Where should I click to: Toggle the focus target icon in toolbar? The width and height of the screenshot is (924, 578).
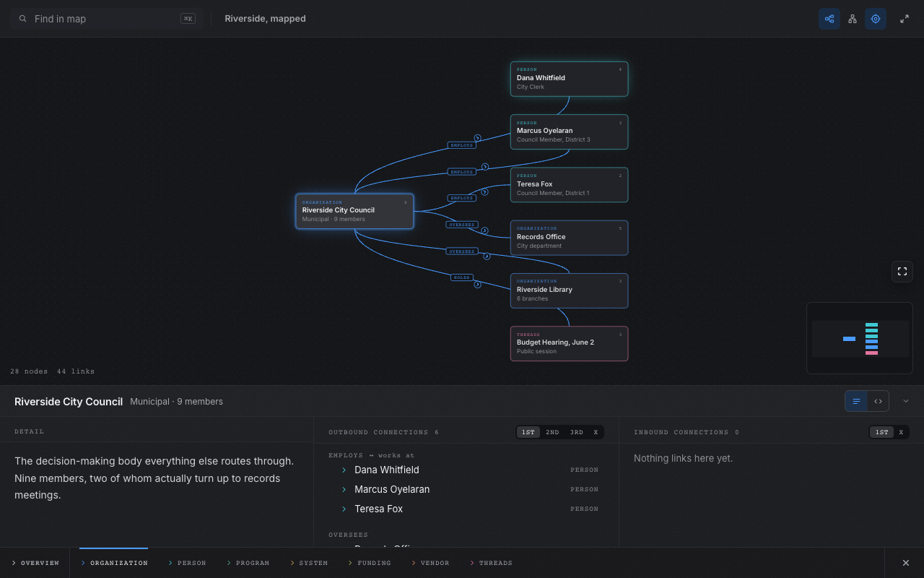[876, 19]
